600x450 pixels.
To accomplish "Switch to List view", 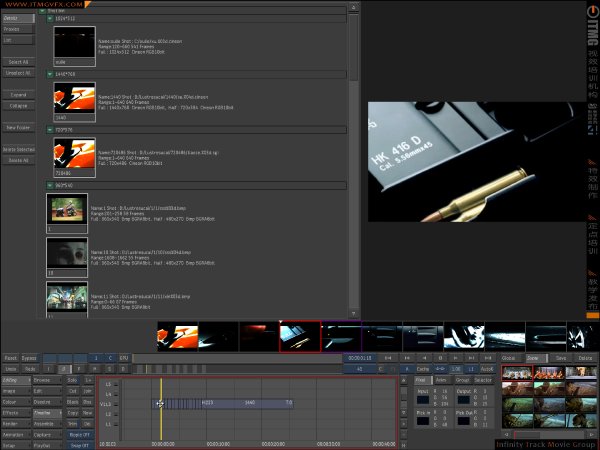I will click(x=18, y=40).
